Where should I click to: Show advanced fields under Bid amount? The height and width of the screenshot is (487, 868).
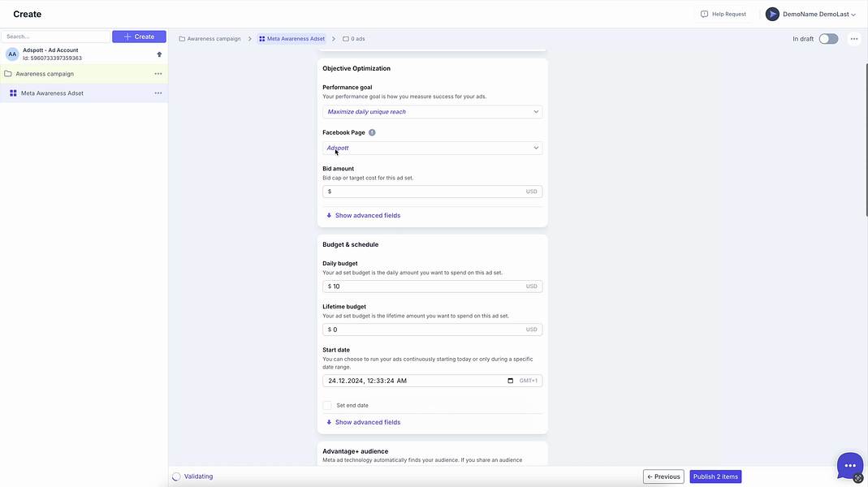click(363, 215)
